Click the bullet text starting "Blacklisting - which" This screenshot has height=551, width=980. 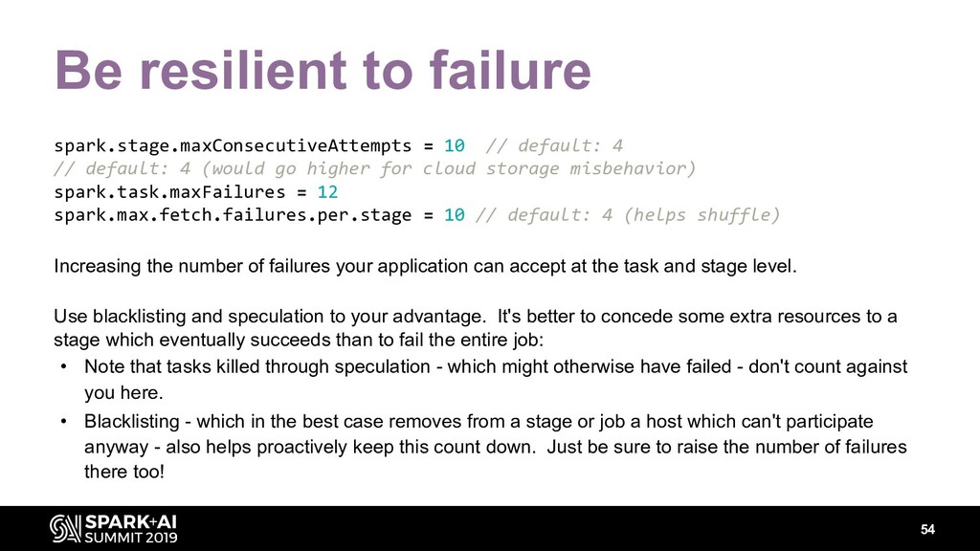pos(496,446)
